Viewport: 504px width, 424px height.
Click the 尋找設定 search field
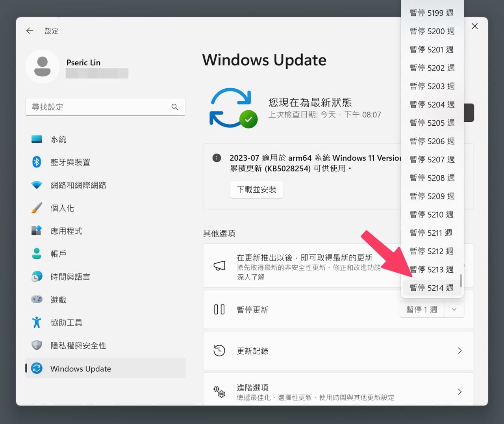[105, 107]
